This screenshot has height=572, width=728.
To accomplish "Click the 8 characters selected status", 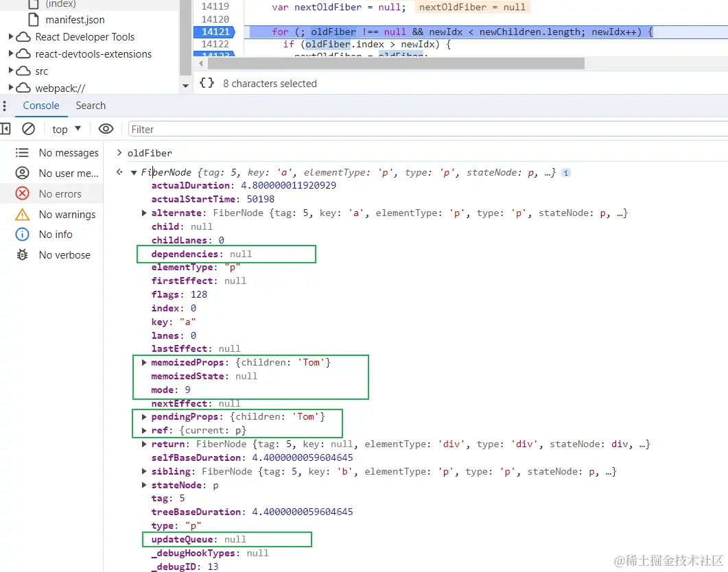I will pos(270,84).
